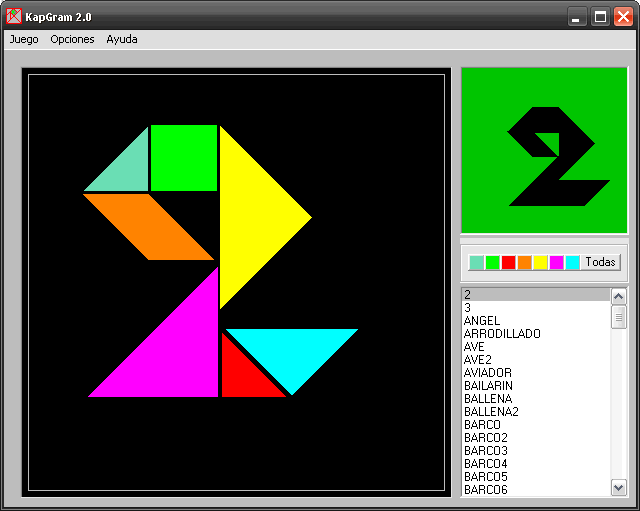Select AVE in the figure list
This screenshot has height=511, width=640.
(536, 347)
